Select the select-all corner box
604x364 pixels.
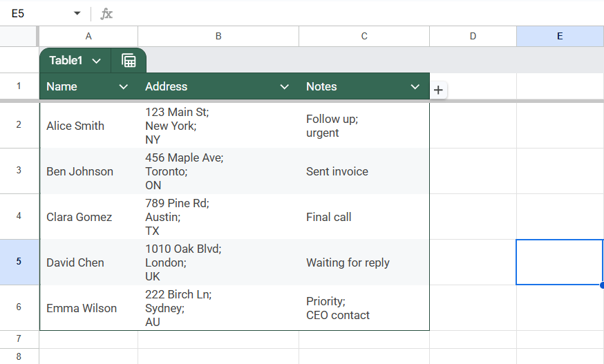pyautogui.click(x=18, y=36)
